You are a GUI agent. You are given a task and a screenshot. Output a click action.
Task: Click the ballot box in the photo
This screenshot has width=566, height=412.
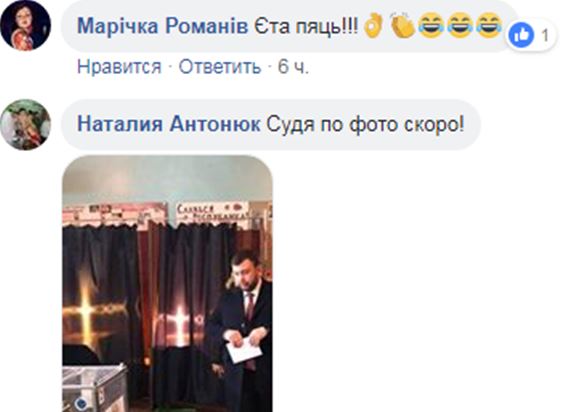coord(95,389)
